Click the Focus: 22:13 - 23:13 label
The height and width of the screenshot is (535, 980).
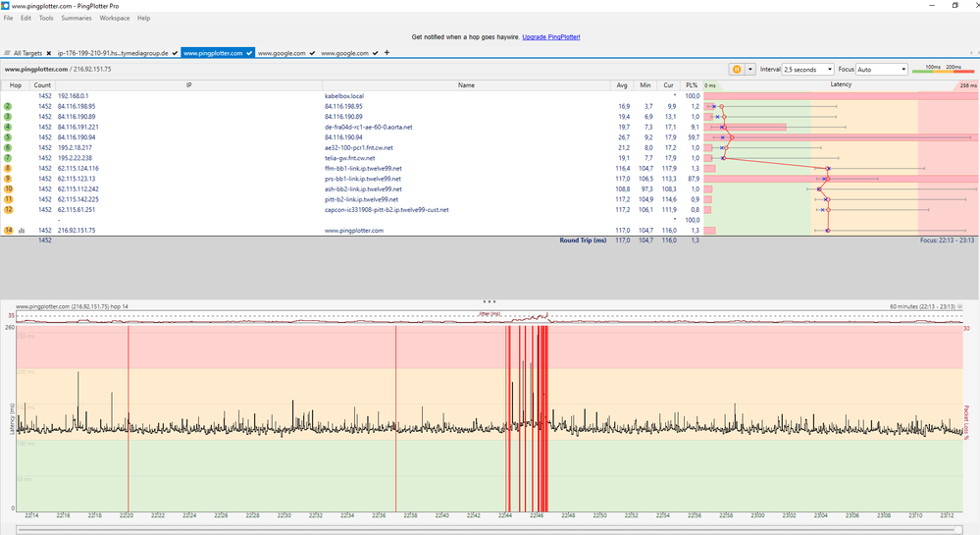pyautogui.click(x=947, y=241)
